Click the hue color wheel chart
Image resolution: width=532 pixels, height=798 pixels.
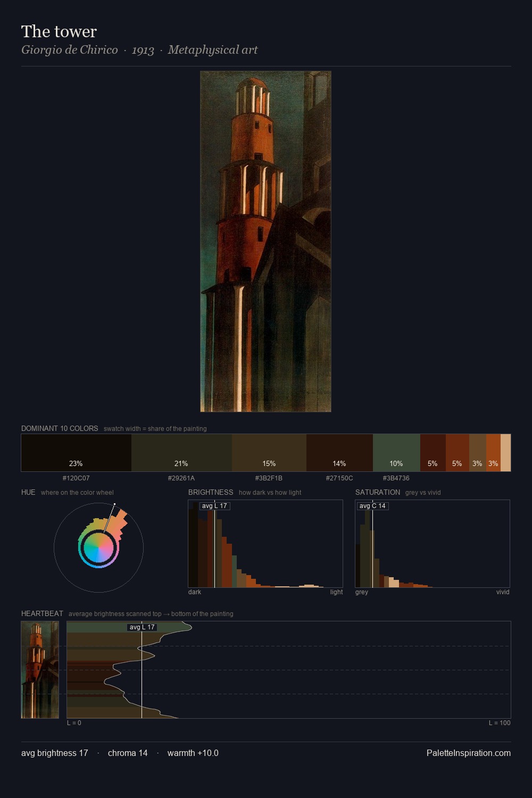98,547
